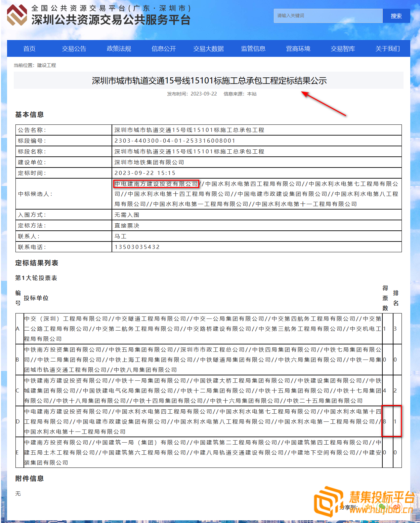Image resolution: width=420 pixels, height=523 pixels.
Task: Click the 信息来源：本站 text
Action: pos(240,94)
